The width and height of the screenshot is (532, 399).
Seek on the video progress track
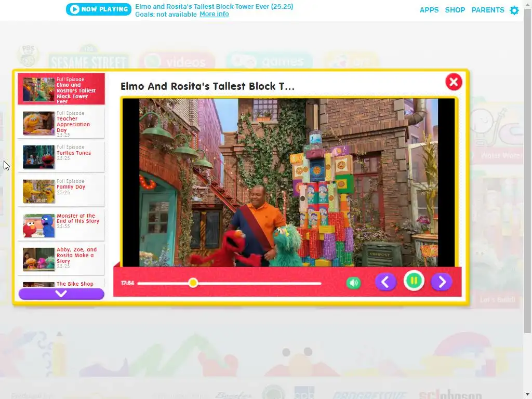pos(229,283)
